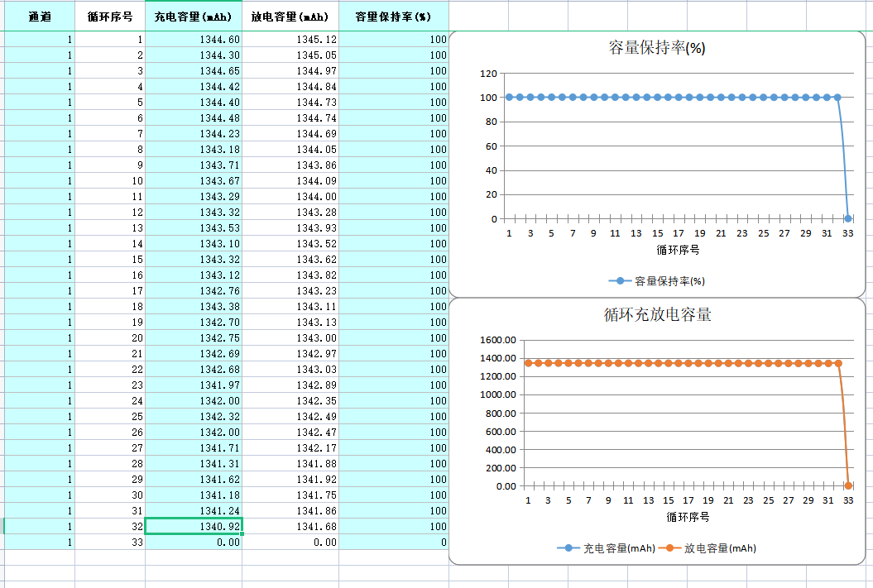
Task: Click charge capacity cell 1344.30
Action: [193, 55]
